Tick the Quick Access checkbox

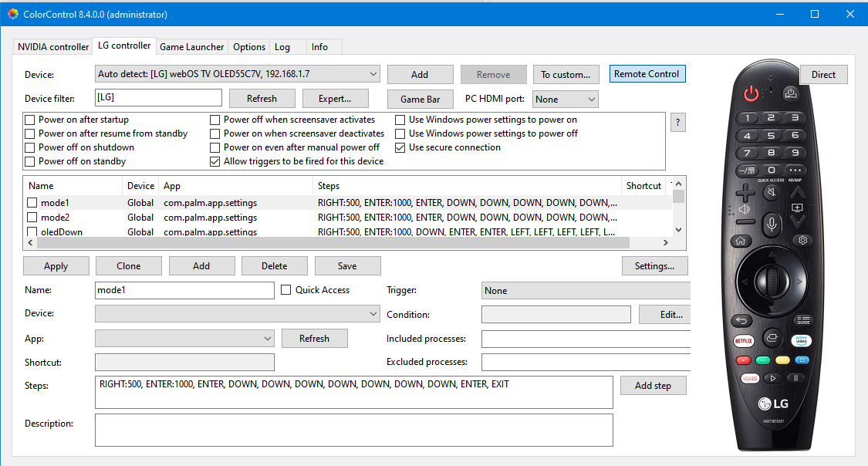pyautogui.click(x=286, y=290)
